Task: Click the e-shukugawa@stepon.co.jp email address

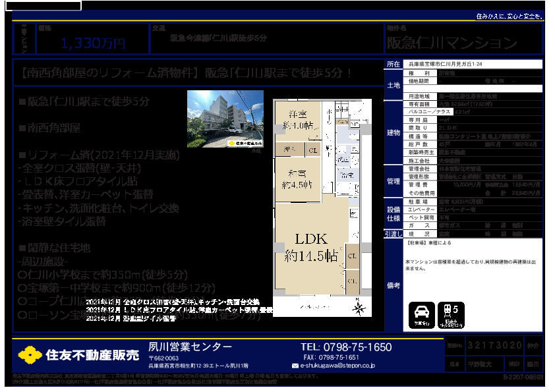Action: (336, 365)
